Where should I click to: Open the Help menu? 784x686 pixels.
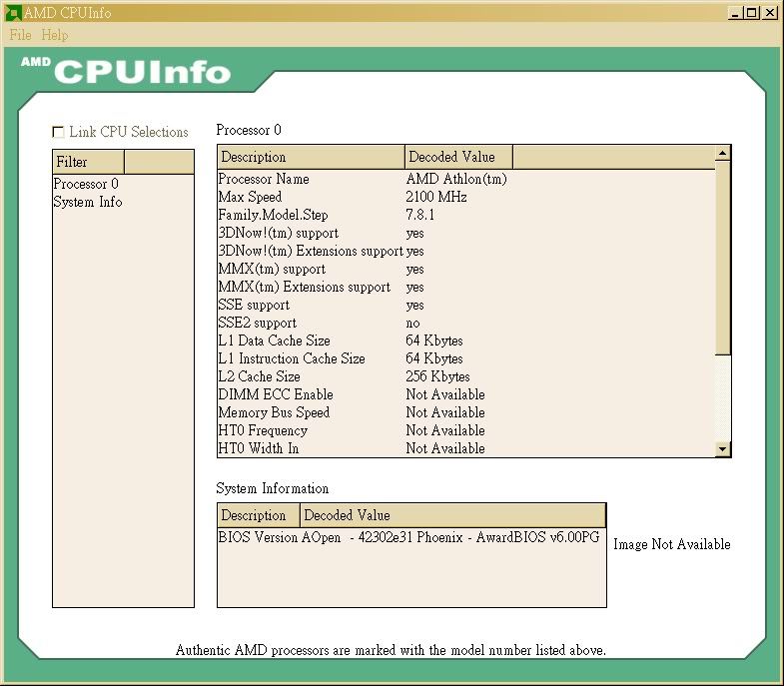point(55,35)
